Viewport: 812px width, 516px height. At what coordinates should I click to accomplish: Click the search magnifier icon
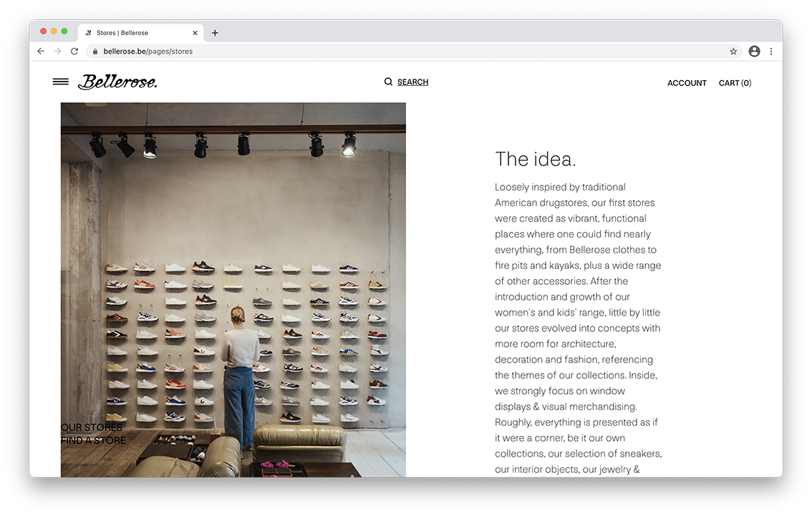click(388, 82)
